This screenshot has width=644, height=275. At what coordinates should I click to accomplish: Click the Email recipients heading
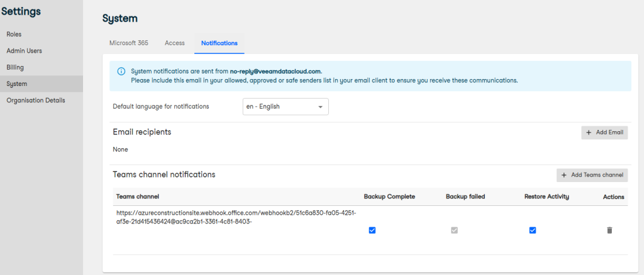tap(142, 132)
